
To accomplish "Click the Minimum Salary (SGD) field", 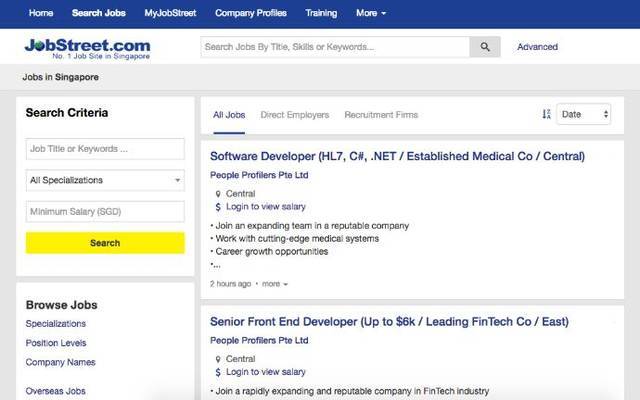I will pos(105,212).
